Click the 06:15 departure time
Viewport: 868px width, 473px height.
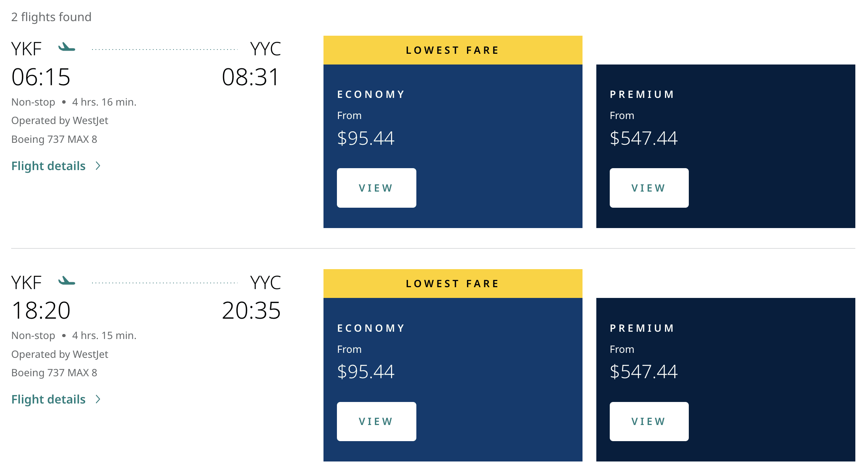pos(41,77)
